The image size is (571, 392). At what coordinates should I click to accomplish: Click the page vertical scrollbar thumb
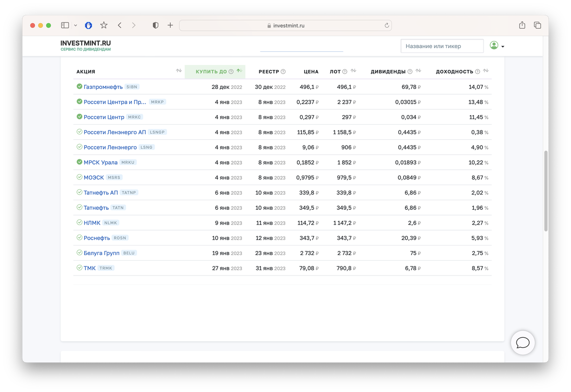pos(546,191)
